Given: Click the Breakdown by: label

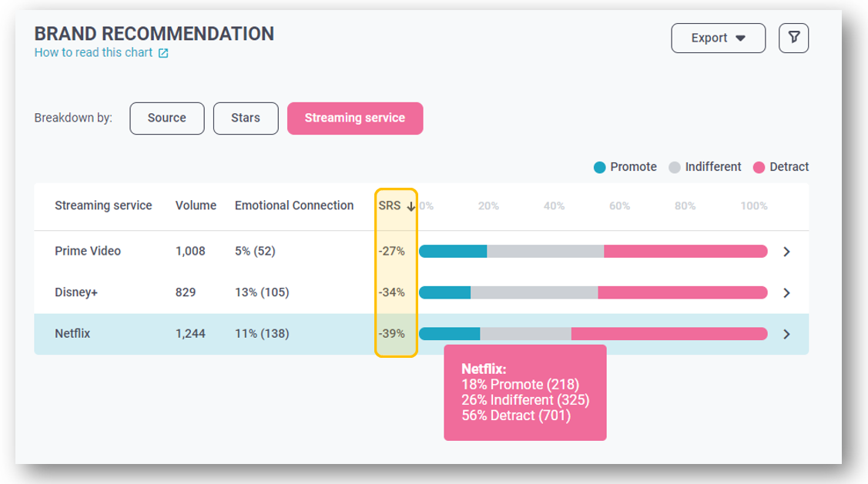Looking at the screenshot, I should pos(73,118).
